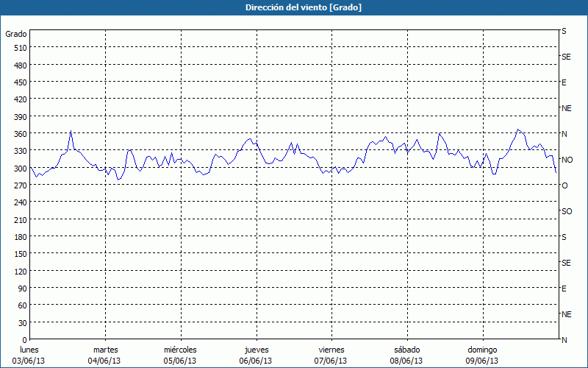Screen dimensions: 588x368
Task: Click the 360 tick label on left axis
Action: coord(20,134)
